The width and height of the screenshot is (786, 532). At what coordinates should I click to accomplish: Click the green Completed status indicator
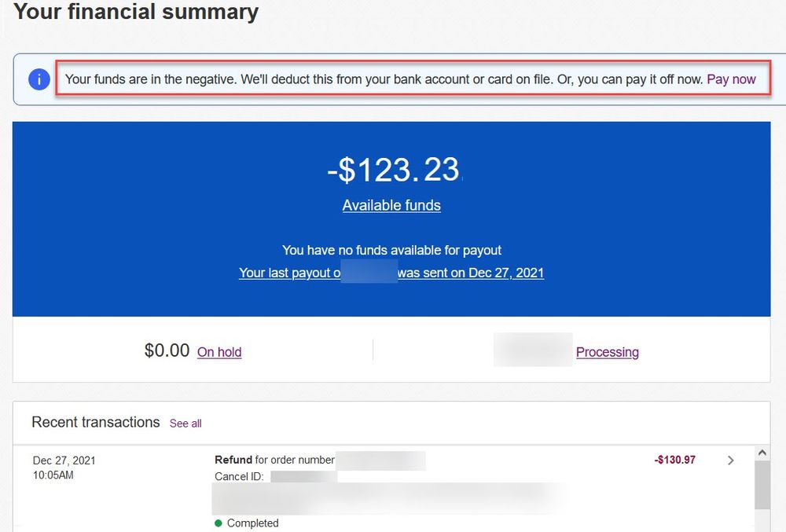pos(244,523)
